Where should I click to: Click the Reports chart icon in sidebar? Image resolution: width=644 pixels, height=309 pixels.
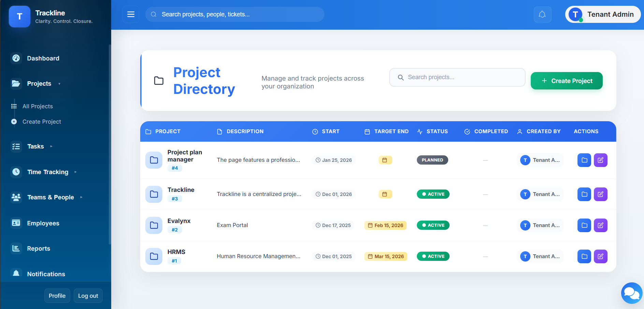[x=16, y=249]
